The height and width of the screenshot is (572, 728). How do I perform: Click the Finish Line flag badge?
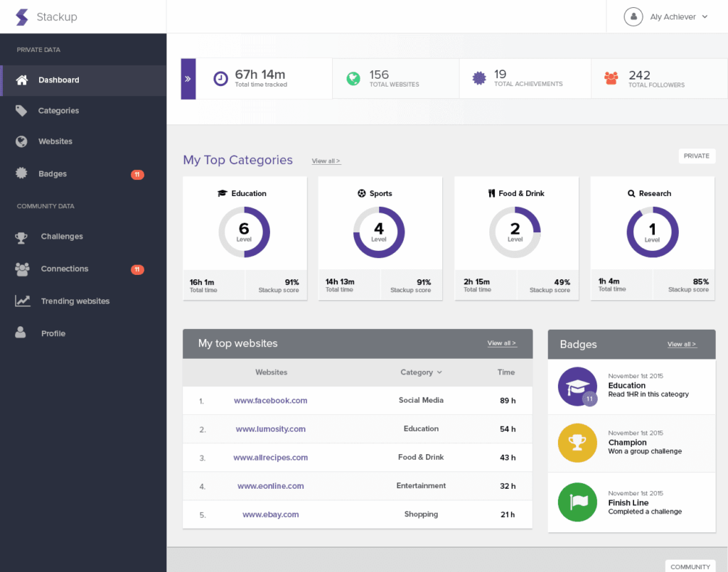[x=577, y=502]
